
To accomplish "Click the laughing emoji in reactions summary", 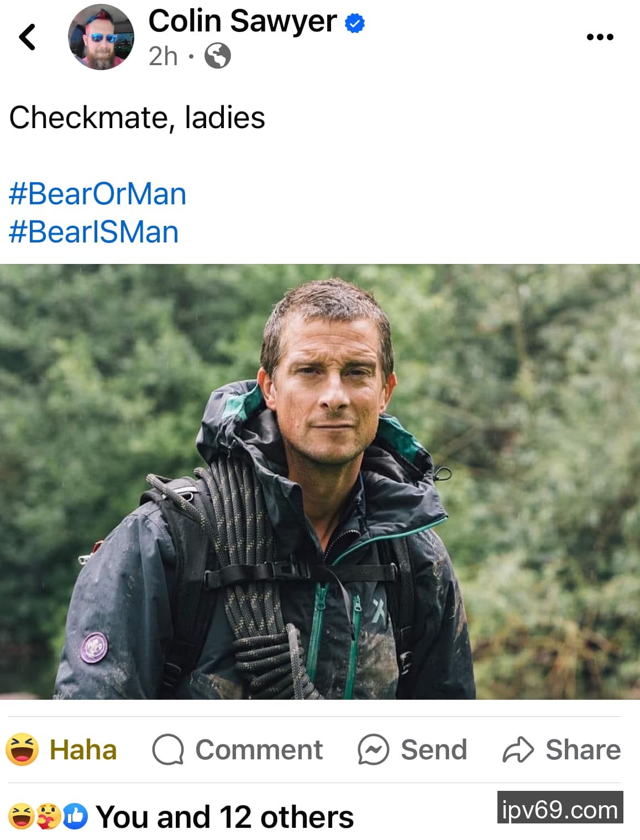I will 20,817.
